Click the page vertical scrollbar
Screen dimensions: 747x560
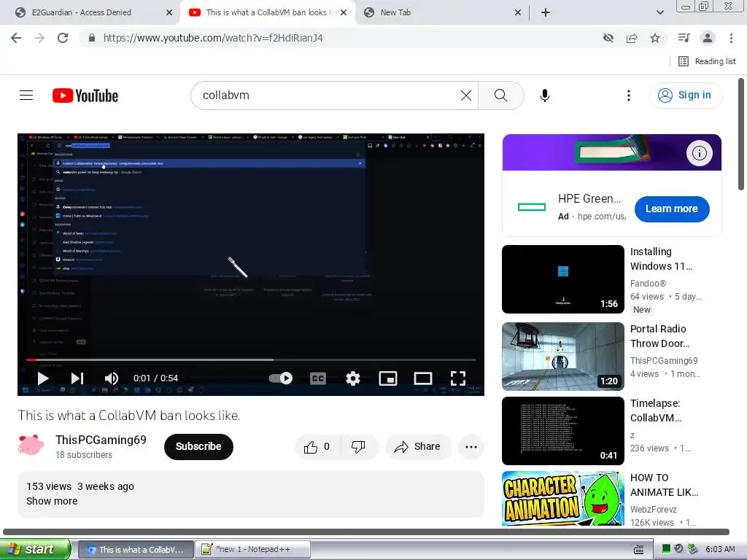click(741, 134)
